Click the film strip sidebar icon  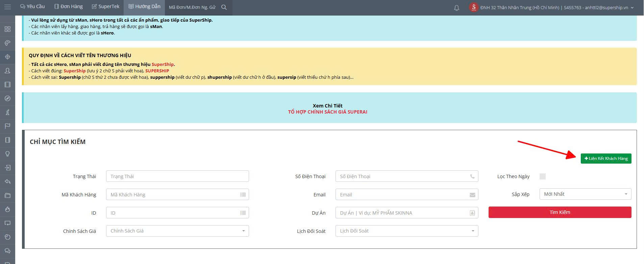pos(7,85)
